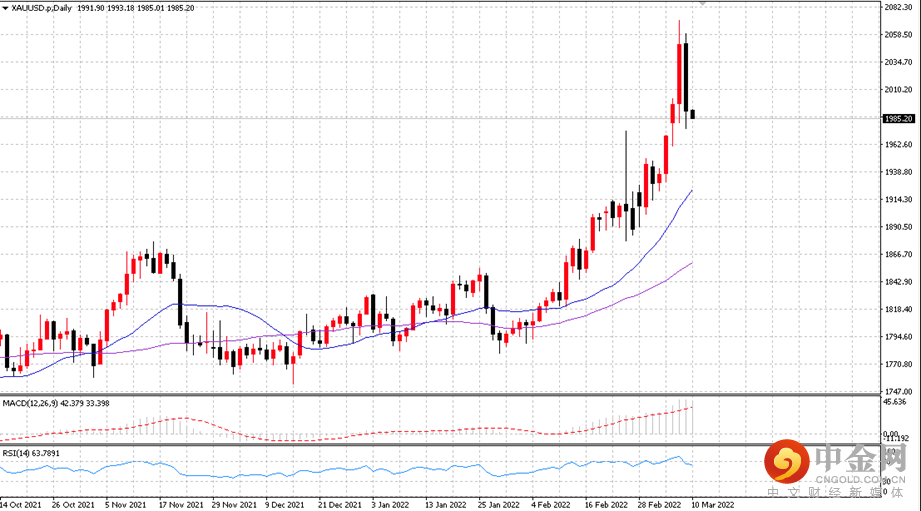Click the small triangle beside XAUUSD.p,Daily title
This screenshot has height=511, width=921.
(5, 8)
